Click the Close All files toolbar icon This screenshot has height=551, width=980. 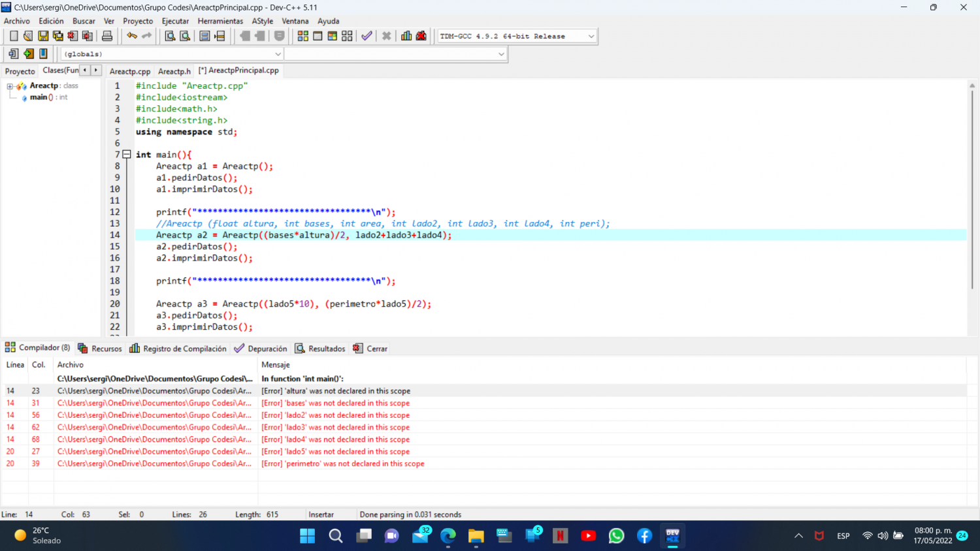[x=87, y=36]
